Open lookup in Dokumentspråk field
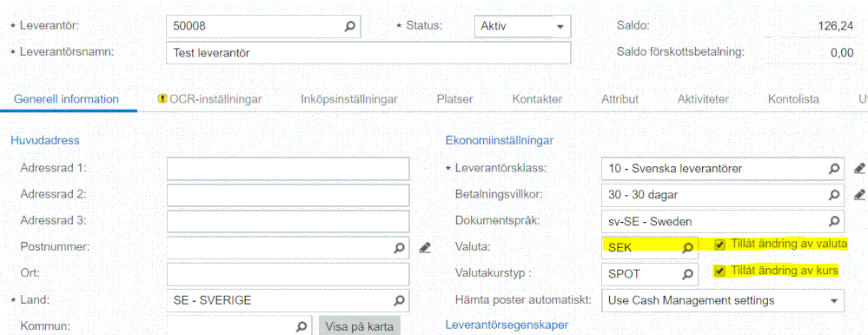Viewport: 868px width, 335px height. tap(833, 221)
